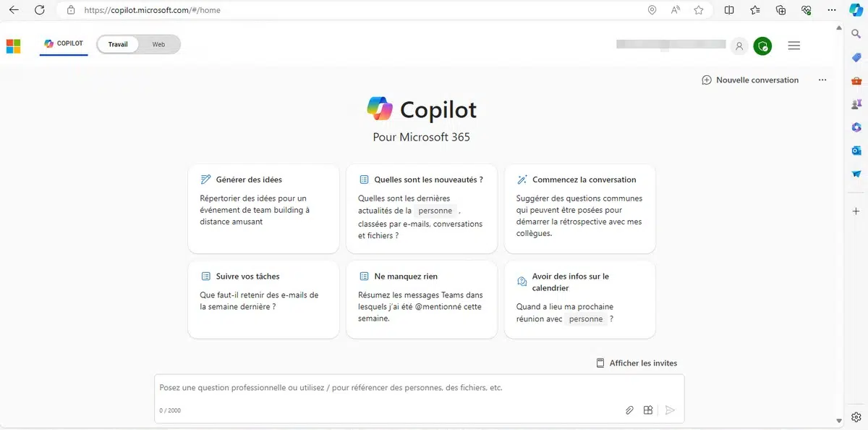The height and width of the screenshot is (430, 868).
Task: Click in the question input text field
Action: (391, 388)
